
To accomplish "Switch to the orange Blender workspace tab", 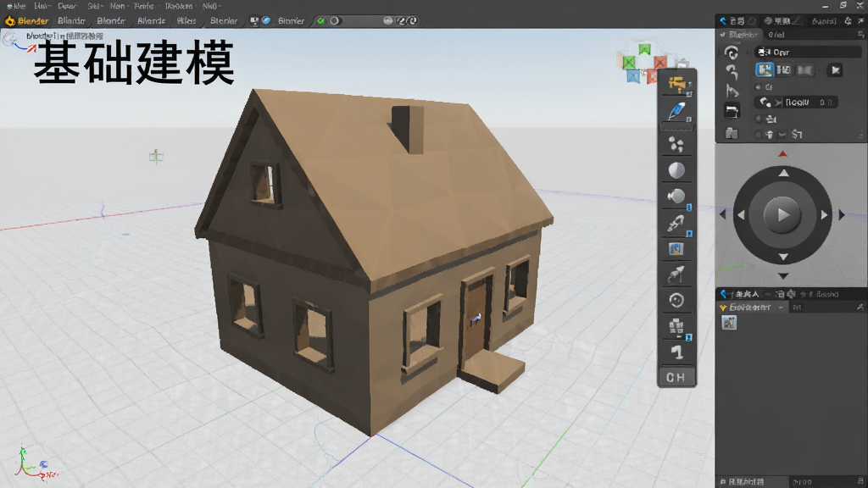I will [x=33, y=21].
